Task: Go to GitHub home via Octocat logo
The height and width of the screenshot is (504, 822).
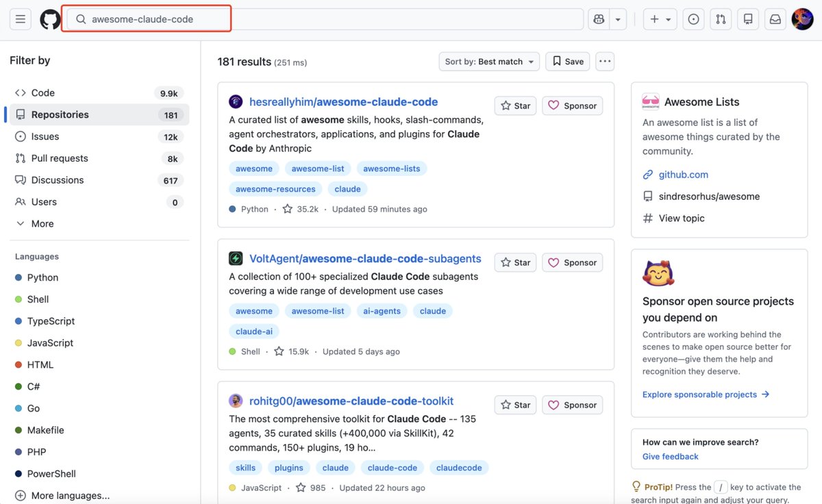Action: [x=50, y=19]
